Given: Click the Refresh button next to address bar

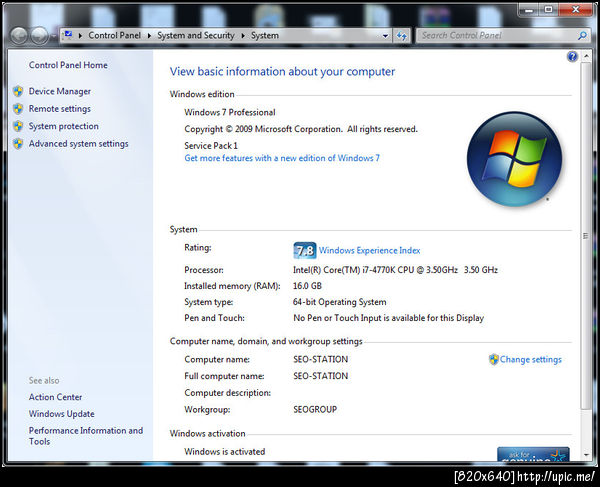Looking at the screenshot, I should [x=402, y=36].
